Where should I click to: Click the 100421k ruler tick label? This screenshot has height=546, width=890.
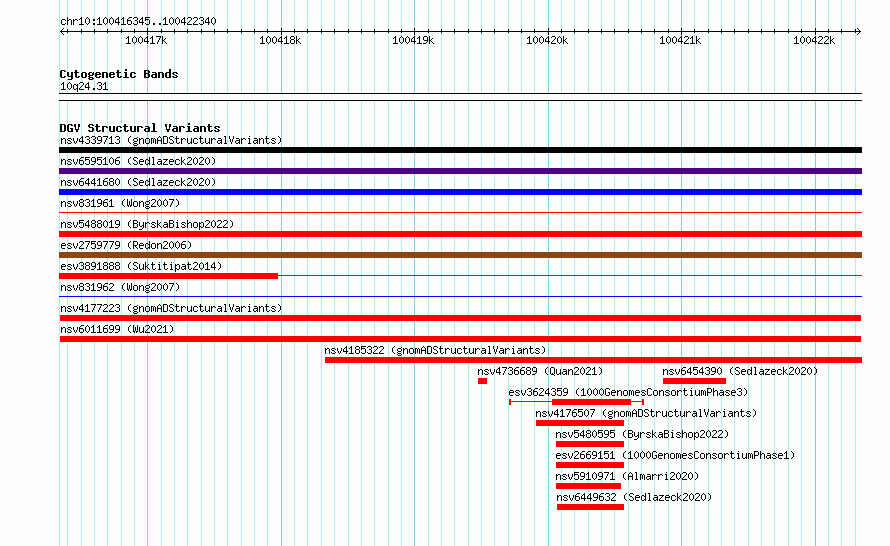tap(680, 40)
